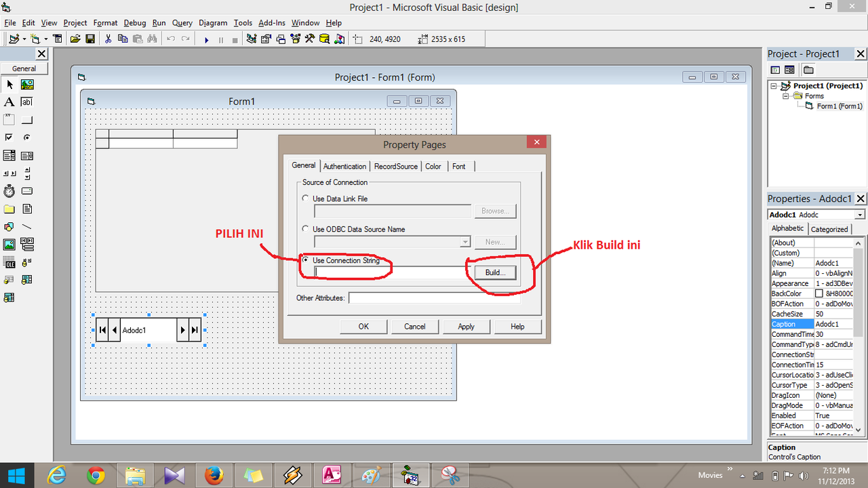868x488 pixels.
Task: Open the Adodc1 object selector dropdown
Action: (860, 215)
